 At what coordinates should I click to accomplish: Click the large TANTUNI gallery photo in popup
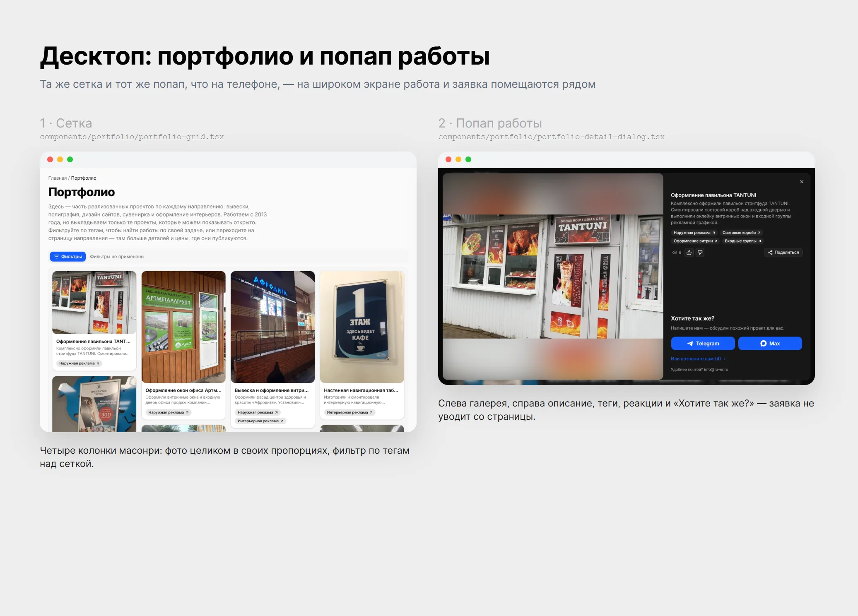click(553, 276)
